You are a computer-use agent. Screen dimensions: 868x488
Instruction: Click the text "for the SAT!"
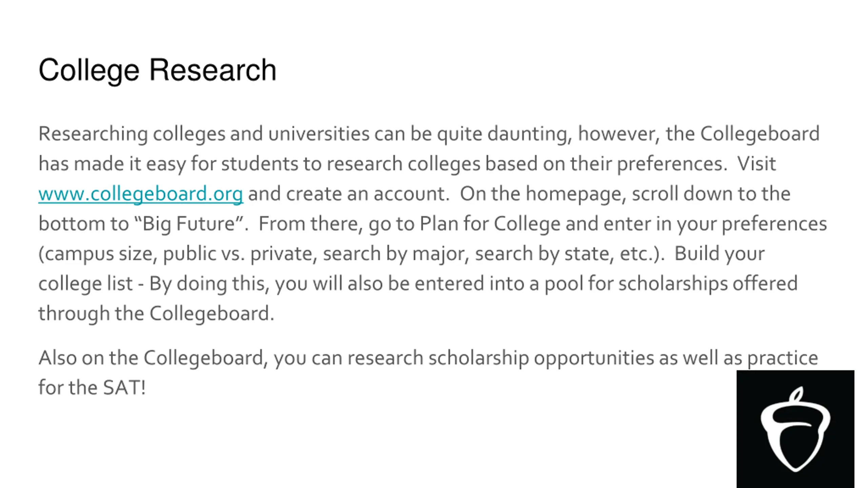(x=92, y=388)
